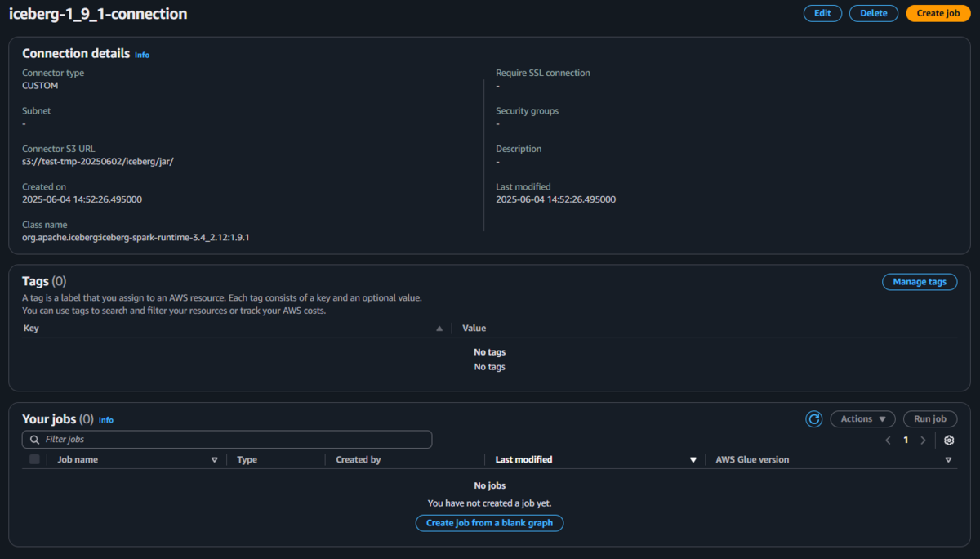Refresh the Your jobs list
The width and height of the screenshot is (980, 559).
(814, 419)
